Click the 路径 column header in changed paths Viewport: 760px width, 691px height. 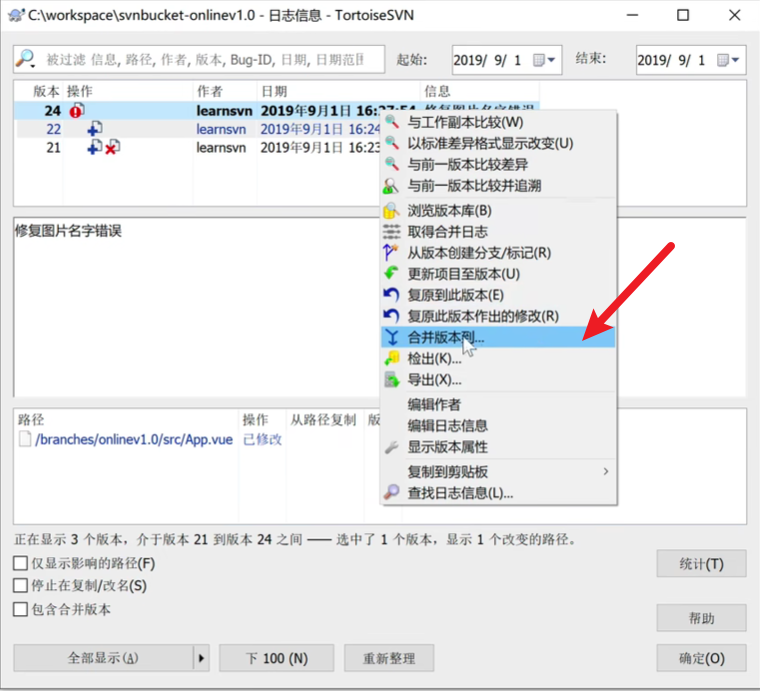tap(127, 419)
